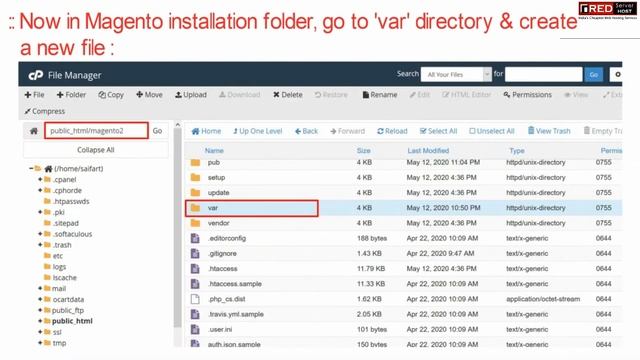Image resolution: width=640 pixels, height=360 pixels.
Task: Click the Edit toolbar button
Action: pyautogui.click(x=420, y=95)
